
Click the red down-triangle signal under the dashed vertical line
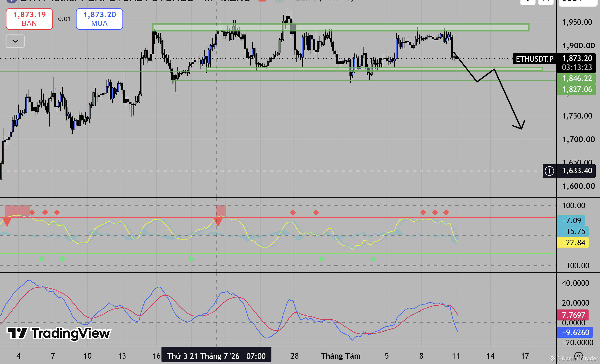(218, 221)
